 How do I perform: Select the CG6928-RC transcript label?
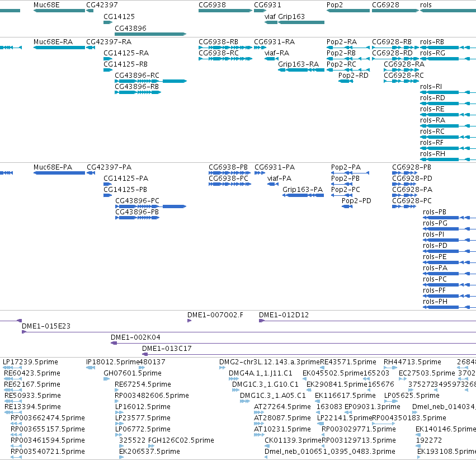coord(404,76)
